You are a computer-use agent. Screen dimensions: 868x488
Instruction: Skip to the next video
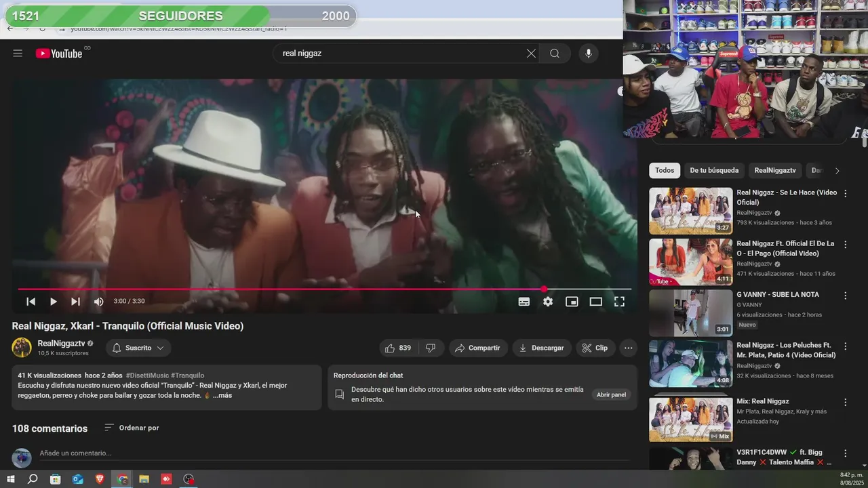coord(75,302)
